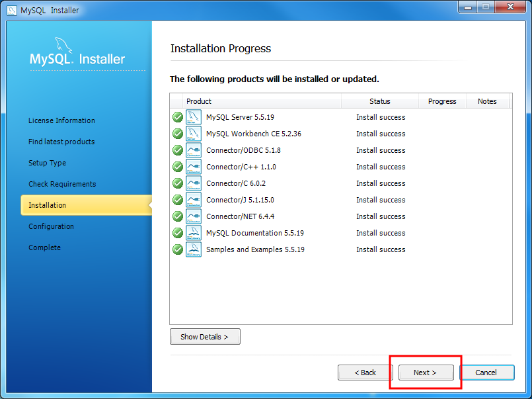Select License Information step in sidebar
The image size is (532, 399).
[61, 120]
